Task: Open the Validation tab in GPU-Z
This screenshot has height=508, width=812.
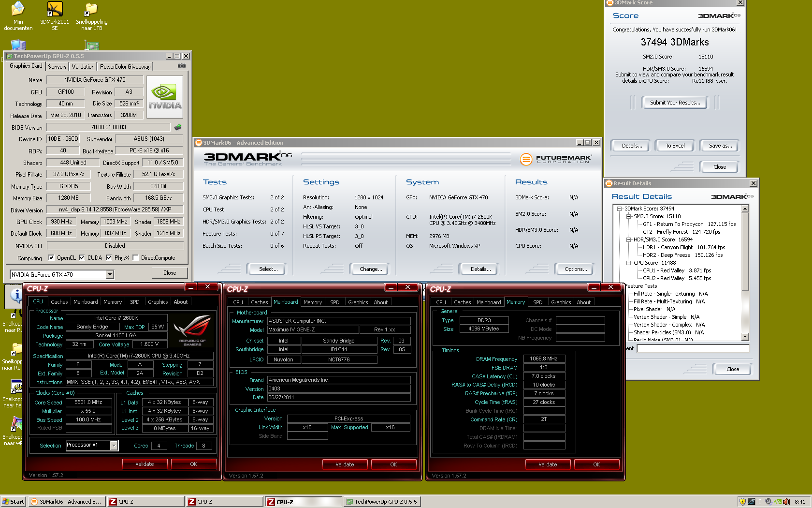Action: pos(83,67)
